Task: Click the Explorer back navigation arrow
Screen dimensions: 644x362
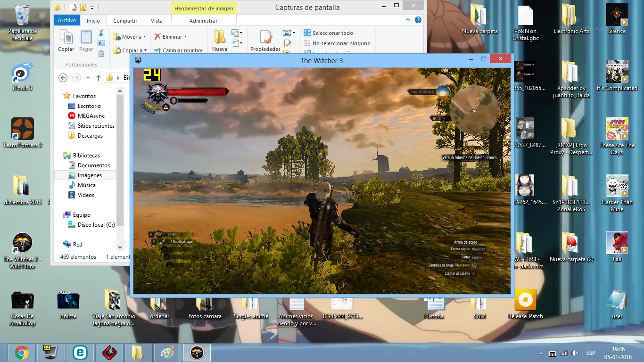Action: (63, 78)
